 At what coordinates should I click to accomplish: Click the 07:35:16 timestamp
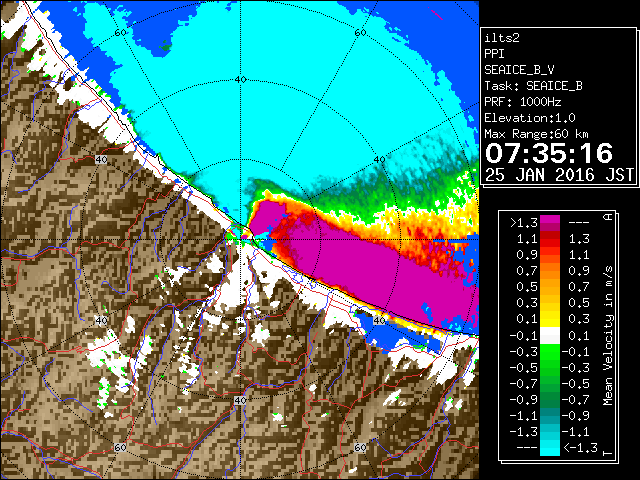pos(549,153)
